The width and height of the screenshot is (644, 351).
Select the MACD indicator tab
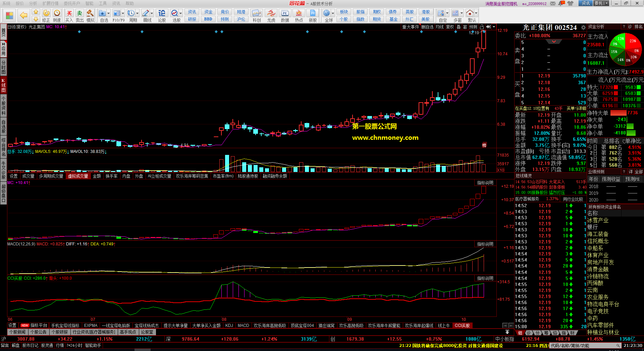point(243,326)
